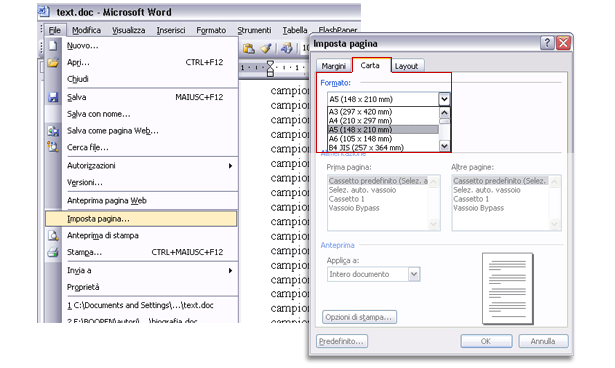Open the Applica a dropdown

click(373, 274)
